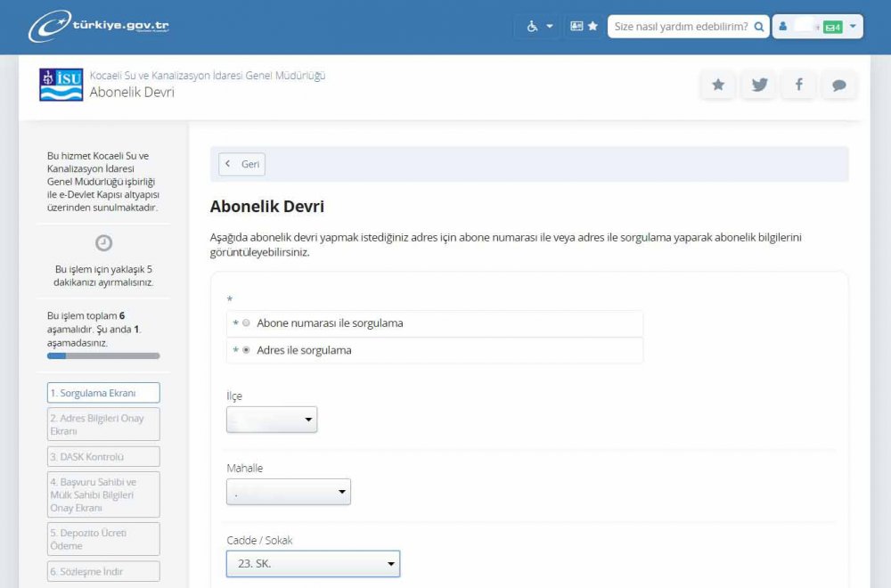Open the İlçe dropdown
The width and height of the screenshot is (891, 588).
pyautogui.click(x=272, y=420)
